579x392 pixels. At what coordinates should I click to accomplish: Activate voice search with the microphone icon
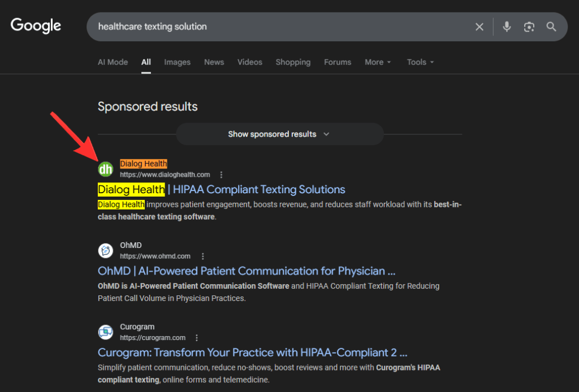[506, 26]
